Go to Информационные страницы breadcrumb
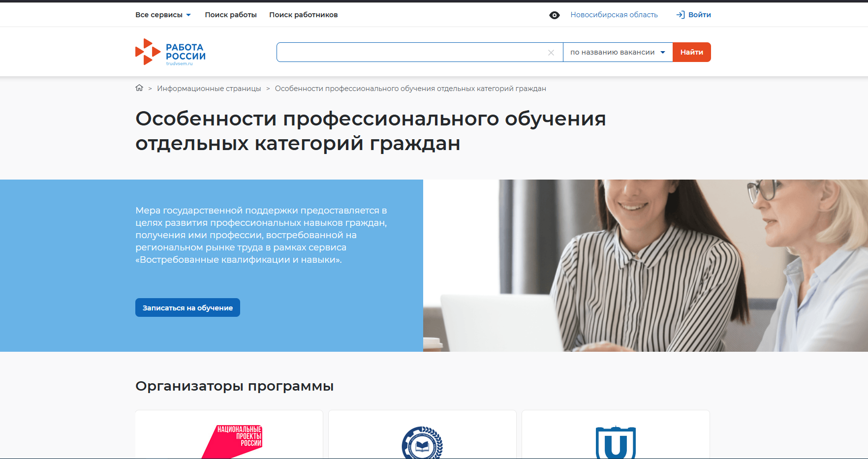Viewport: 868px width, 459px height. [x=209, y=89]
